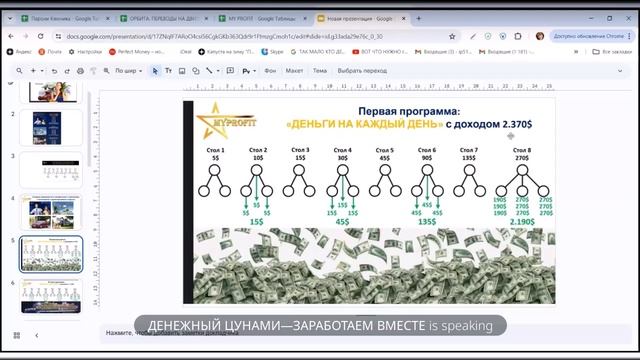Screen dimensions: 640x360
Task: Click 'Доступно обновление Chrome' button
Action: coord(591,36)
